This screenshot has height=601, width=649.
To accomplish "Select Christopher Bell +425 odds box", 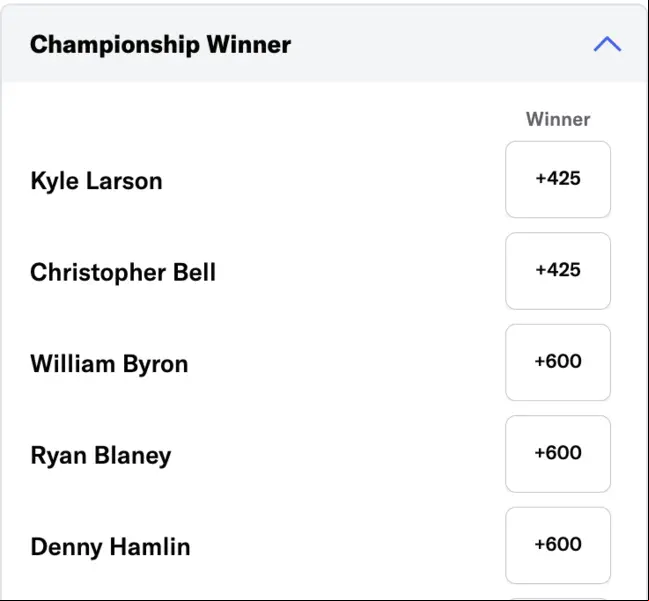I will coord(558,271).
